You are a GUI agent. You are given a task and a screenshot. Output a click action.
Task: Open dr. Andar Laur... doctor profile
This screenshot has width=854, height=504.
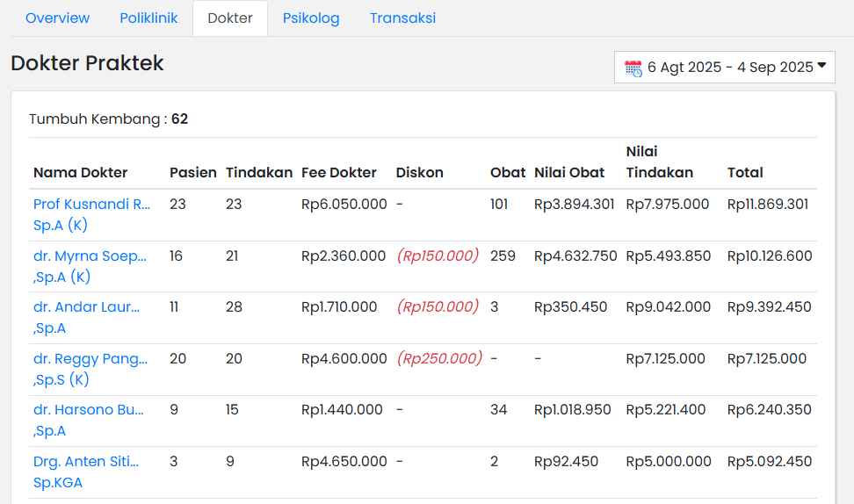[x=86, y=307]
